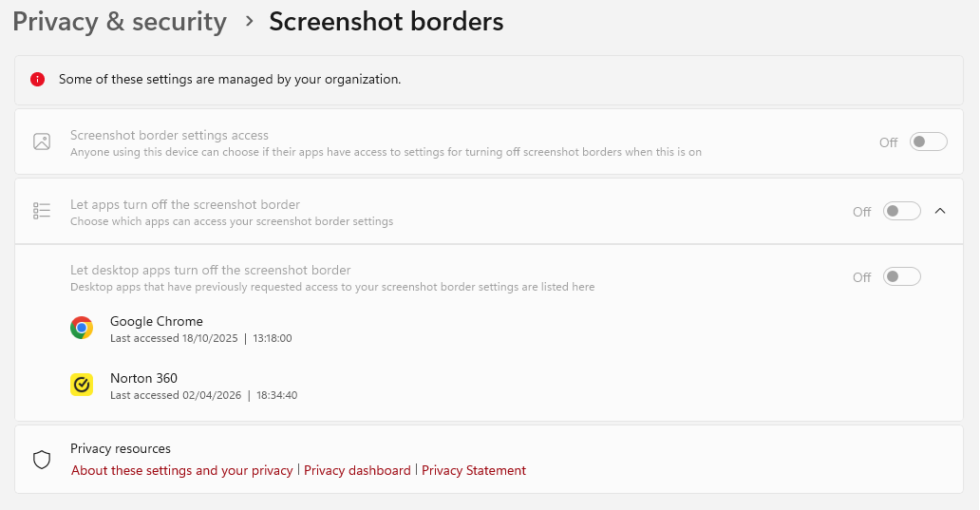Click the managed by organization banner
The height and width of the screenshot is (510, 980).
pyautogui.click(x=489, y=80)
